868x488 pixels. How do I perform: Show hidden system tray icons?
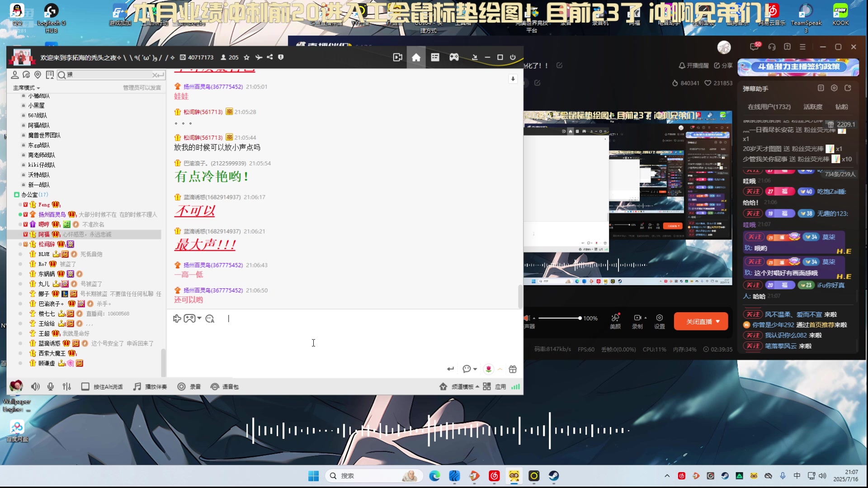point(667,476)
